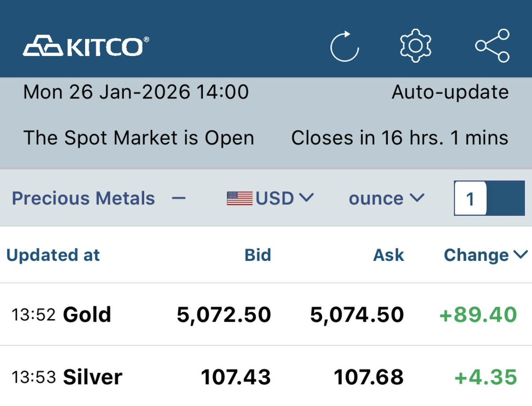532x406 pixels.
Task: Open the ounce unit dropdown
Action: 386,198
